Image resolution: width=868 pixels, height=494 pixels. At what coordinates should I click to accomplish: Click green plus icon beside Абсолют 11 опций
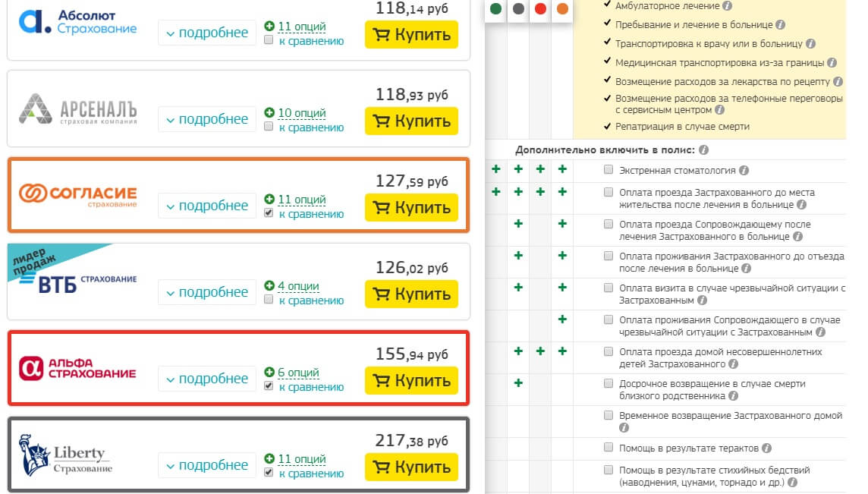pos(269,26)
